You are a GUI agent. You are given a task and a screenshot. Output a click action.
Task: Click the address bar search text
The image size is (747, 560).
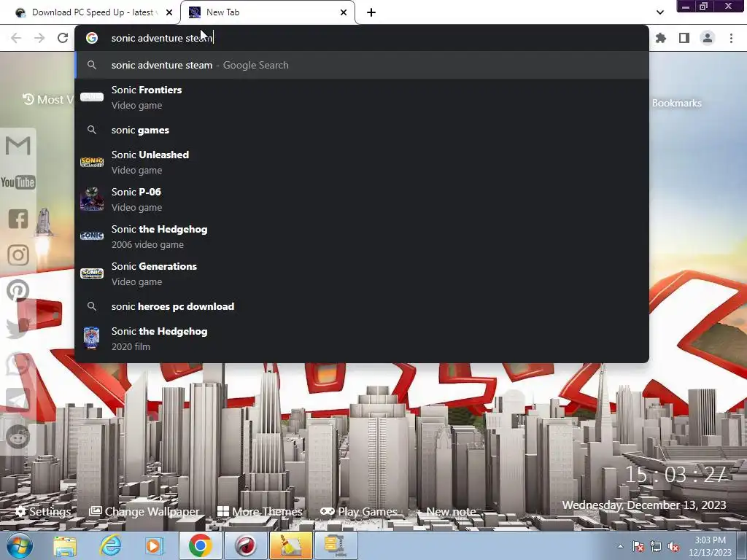point(162,38)
